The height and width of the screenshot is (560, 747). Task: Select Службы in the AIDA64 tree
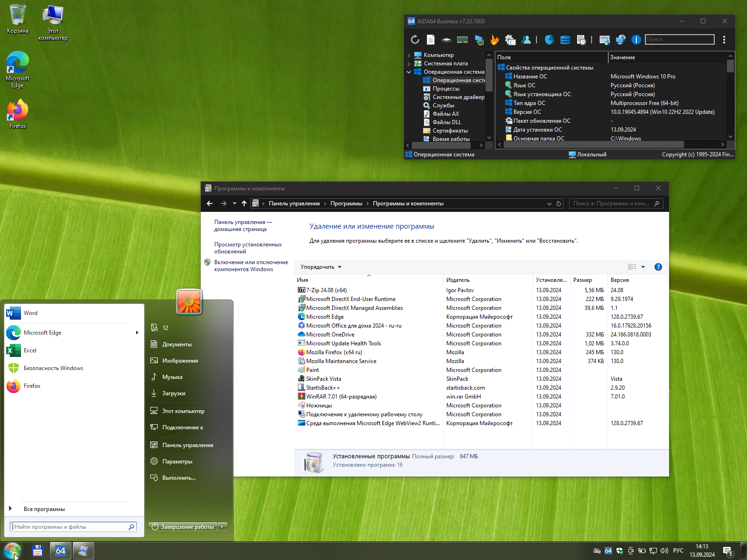(x=443, y=105)
